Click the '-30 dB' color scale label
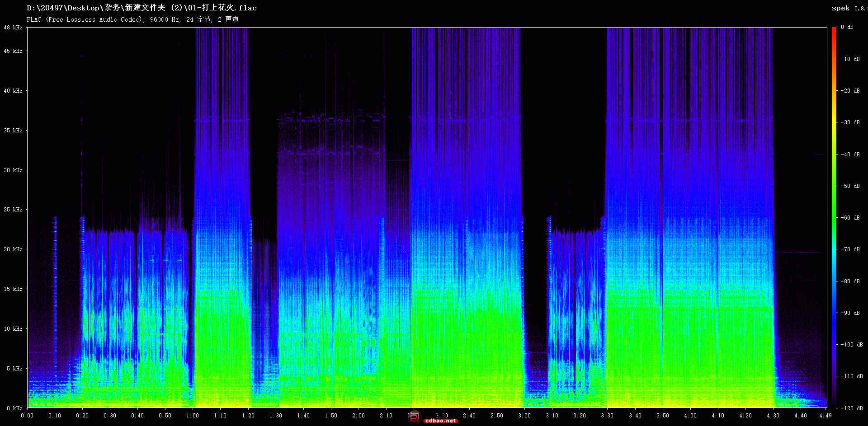 [850, 122]
